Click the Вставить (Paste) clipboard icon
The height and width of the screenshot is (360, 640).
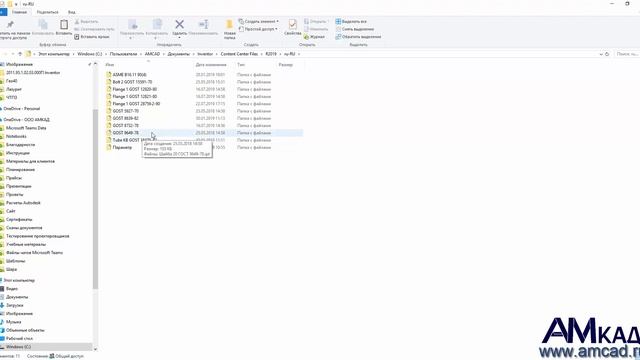tap(64, 25)
